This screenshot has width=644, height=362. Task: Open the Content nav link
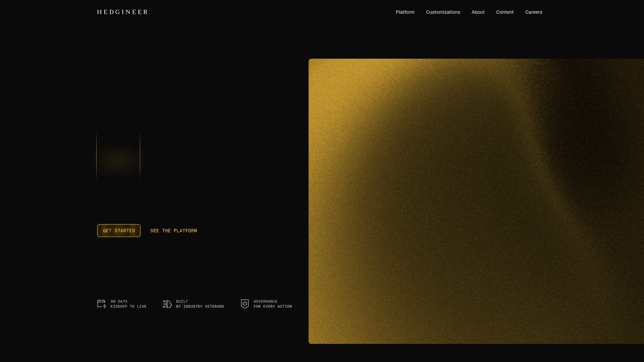pyautogui.click(x=505, y=12)
